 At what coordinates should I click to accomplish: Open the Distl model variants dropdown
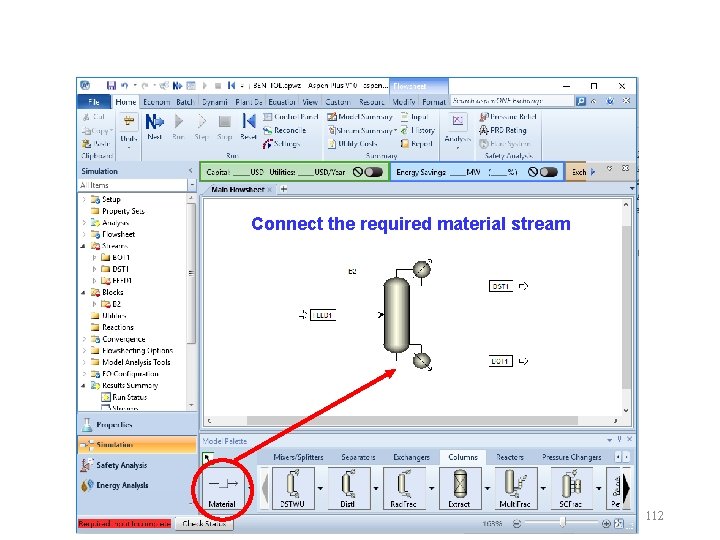376,488
